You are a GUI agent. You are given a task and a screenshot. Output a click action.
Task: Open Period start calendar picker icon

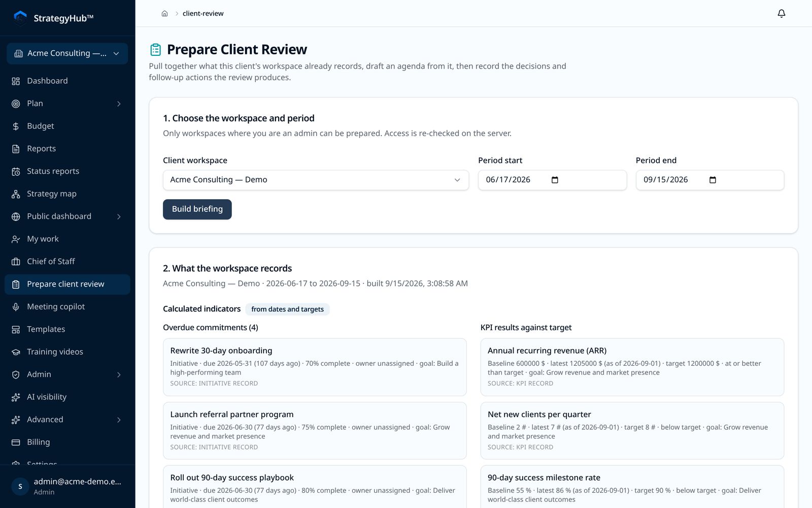pyautogui.click(x=555, y=180)
